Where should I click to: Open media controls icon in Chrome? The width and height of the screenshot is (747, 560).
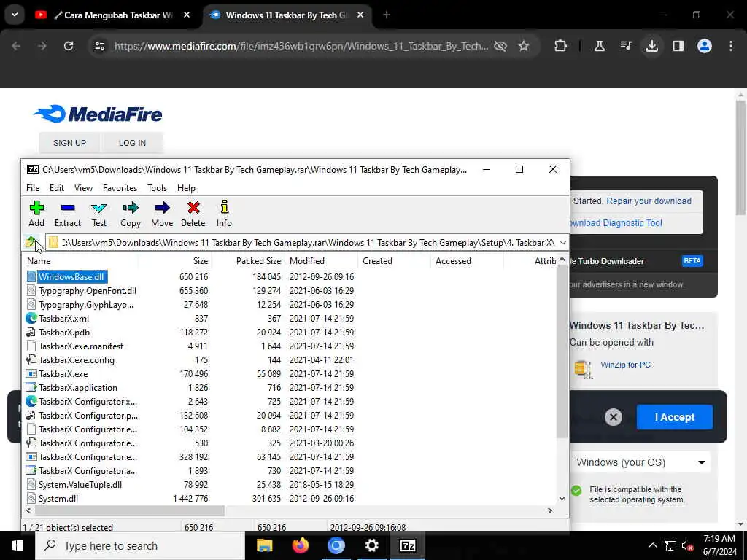pyautogui.click(x=626, y=46)
